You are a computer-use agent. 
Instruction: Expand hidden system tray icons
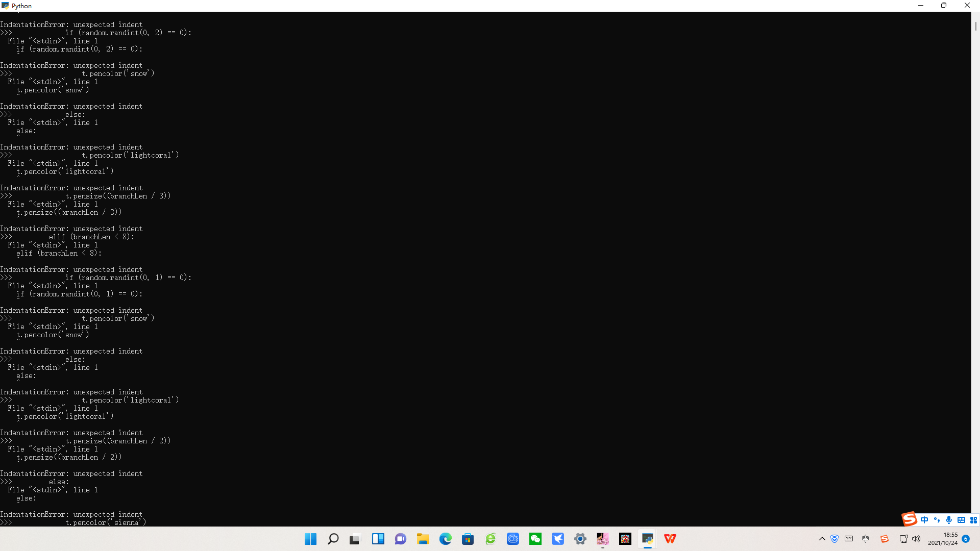pos(822,539)
